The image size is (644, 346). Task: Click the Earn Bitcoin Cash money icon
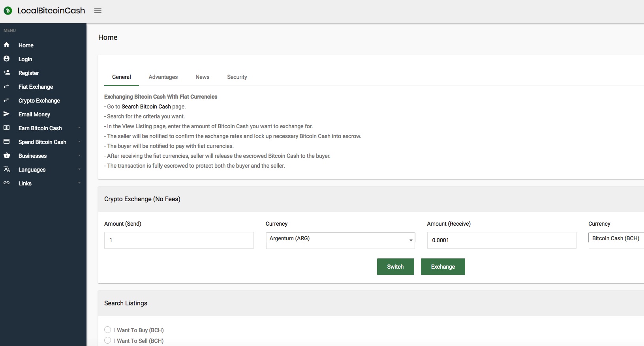point(6,128)
